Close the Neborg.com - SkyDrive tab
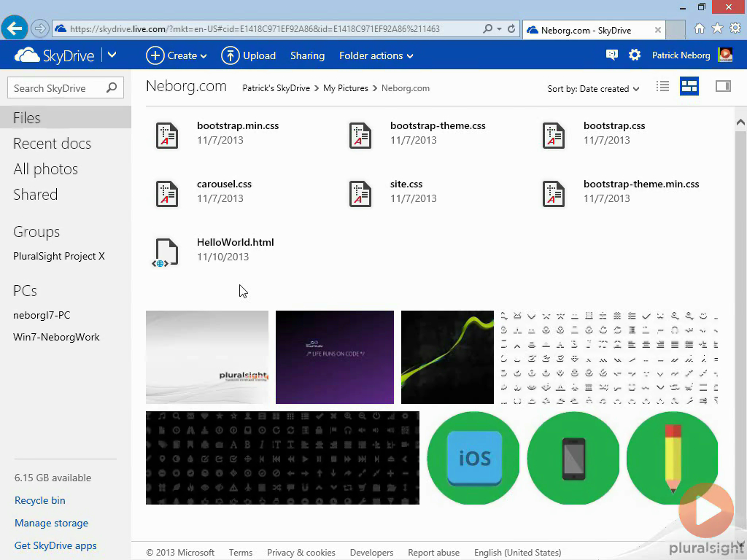 (657, 30)
